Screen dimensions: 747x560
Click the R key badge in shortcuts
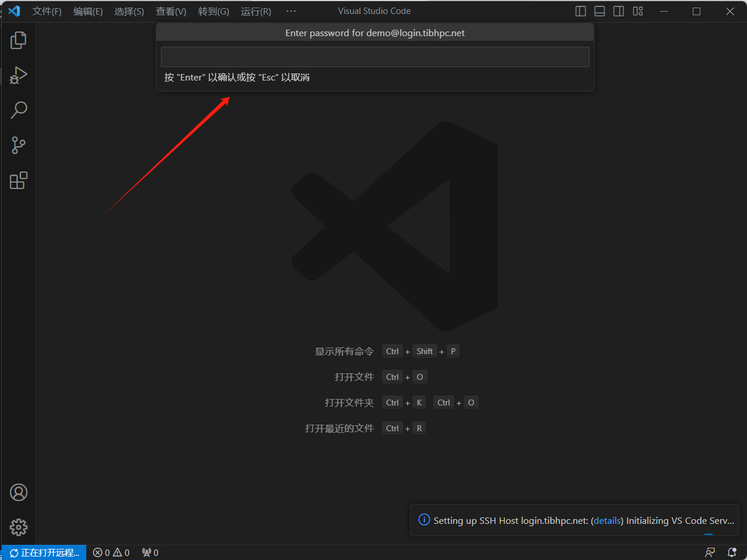coord(419,428)
